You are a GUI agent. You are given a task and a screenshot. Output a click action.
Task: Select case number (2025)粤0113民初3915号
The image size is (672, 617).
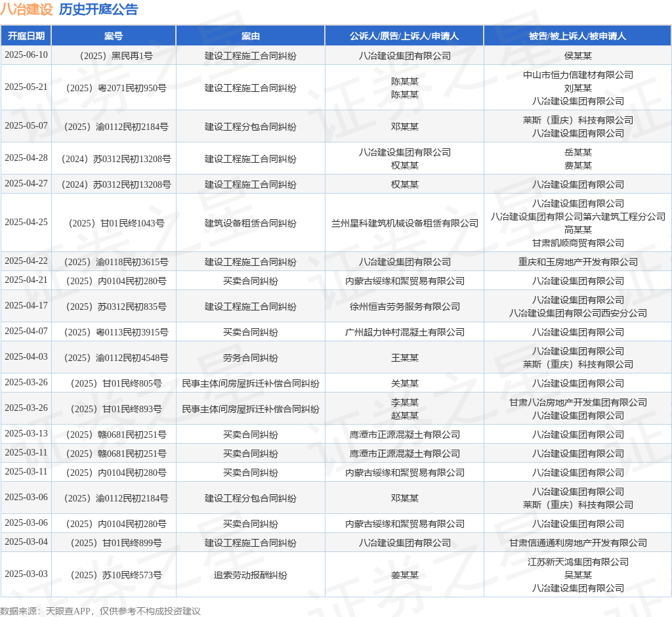pyautogui.click(x=114, y=332)
